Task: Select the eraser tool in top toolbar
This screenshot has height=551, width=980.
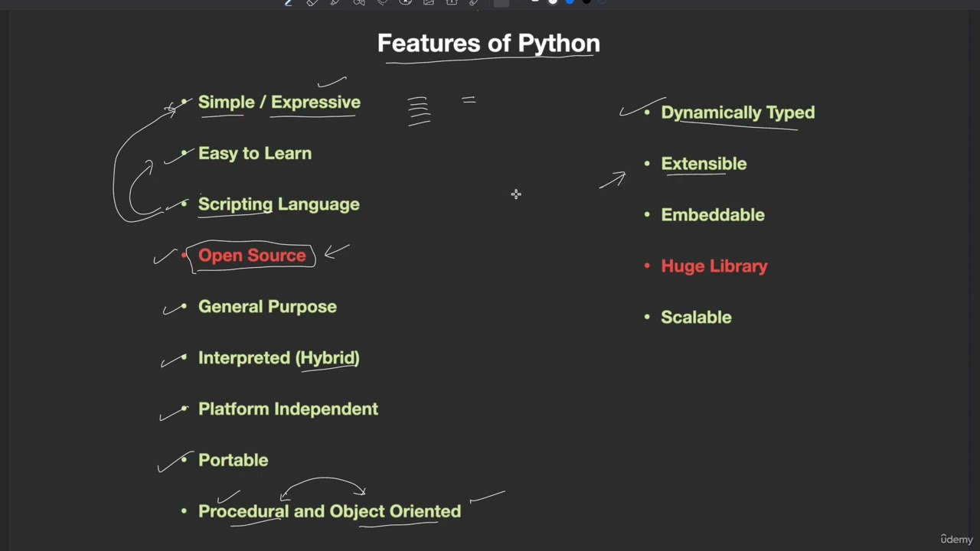Action: click(x=312, y=2)
